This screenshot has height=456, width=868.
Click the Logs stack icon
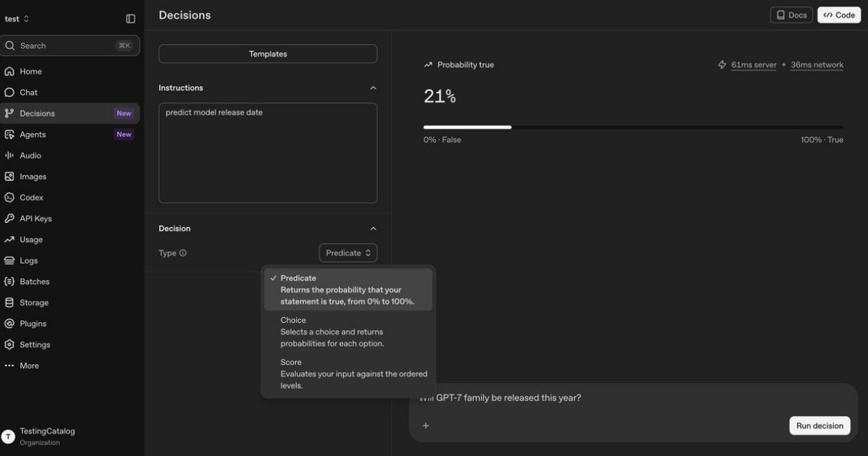pyautogui.click(x=9, y=261)
